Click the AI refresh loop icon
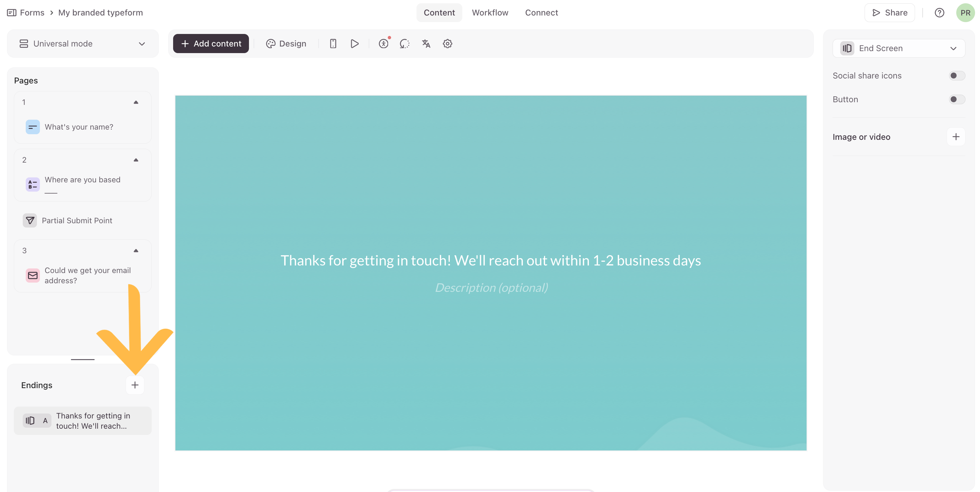 point(404,44)
